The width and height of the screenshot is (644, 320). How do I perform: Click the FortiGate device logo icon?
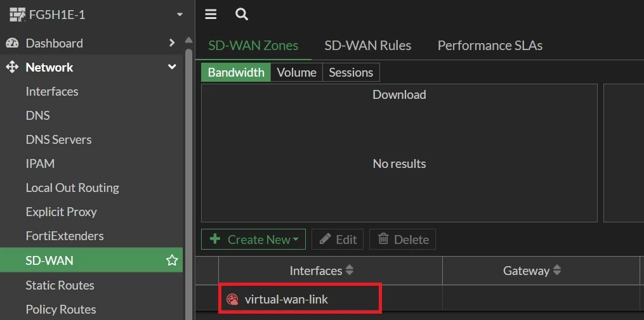coord(17,15)
